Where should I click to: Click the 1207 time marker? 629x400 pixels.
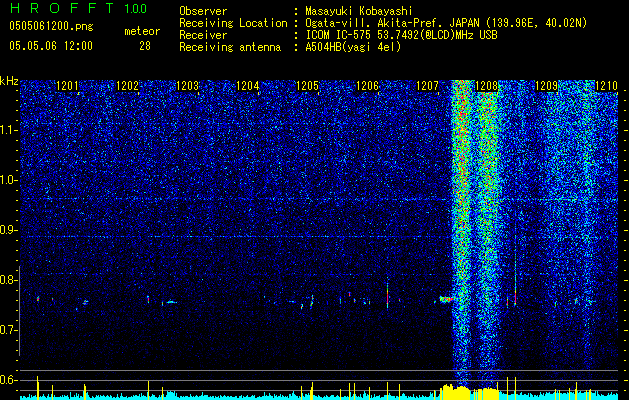tap(428, 86)
